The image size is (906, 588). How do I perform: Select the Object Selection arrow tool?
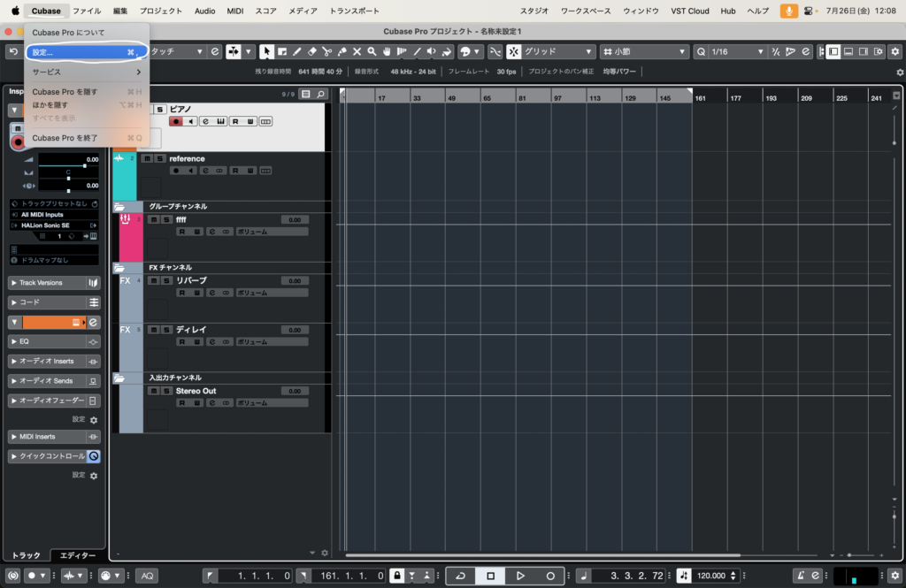(x=266, y=52)
